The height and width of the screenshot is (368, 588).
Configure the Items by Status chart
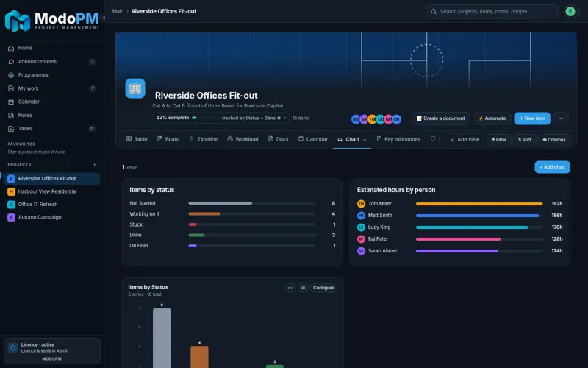tap(323, 288)
